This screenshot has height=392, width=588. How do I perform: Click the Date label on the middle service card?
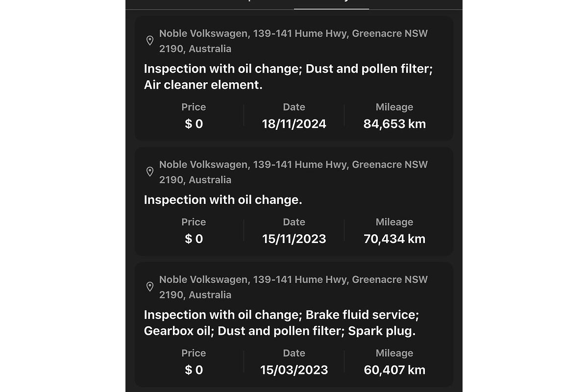294,222
